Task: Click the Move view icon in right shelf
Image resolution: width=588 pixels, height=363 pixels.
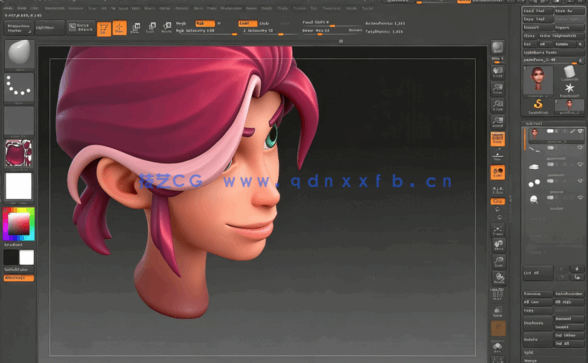Action: click(x=498, y=245)
